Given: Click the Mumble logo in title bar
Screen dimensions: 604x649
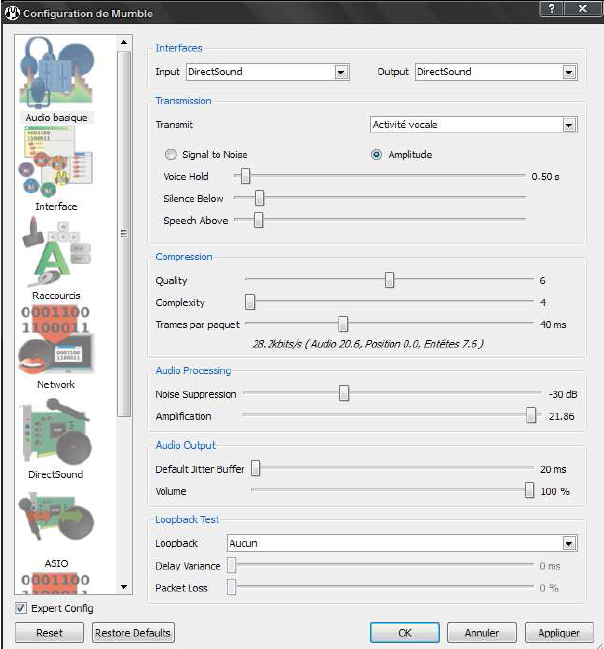Looking at the screenshot, I should (12, 13).
